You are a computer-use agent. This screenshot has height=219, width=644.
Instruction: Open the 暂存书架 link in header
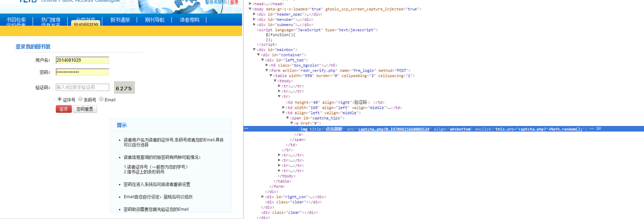point(216,2)
